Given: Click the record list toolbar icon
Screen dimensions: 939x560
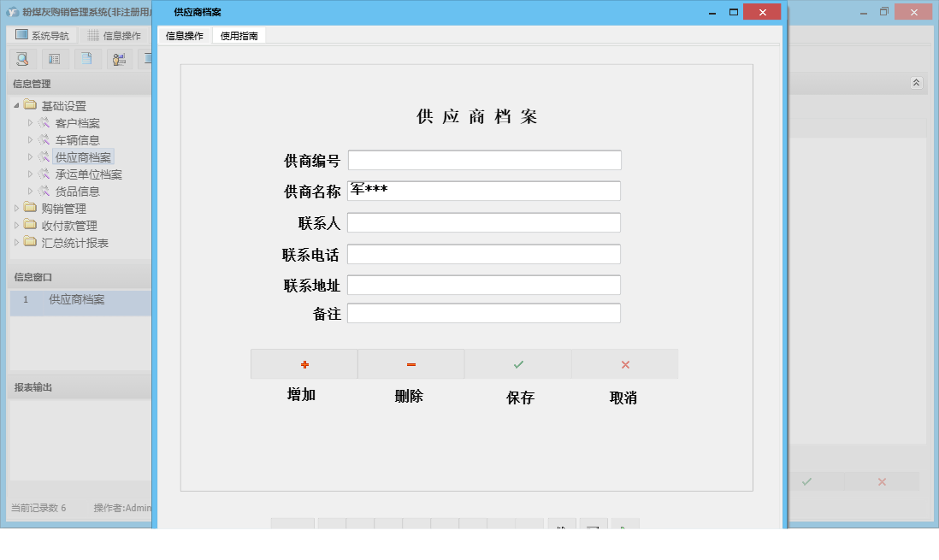Looking at the screenshot, I should point(54,58).
